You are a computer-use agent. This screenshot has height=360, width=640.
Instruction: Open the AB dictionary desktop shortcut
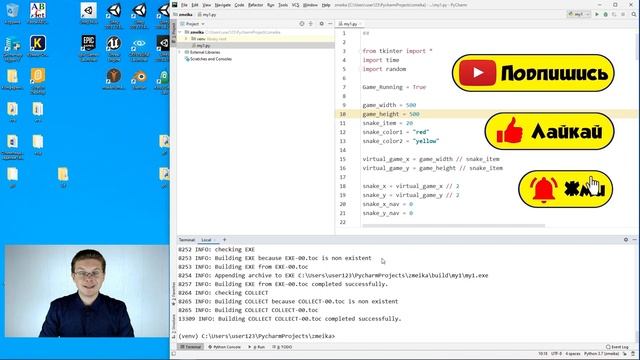(x=38, y=13)
